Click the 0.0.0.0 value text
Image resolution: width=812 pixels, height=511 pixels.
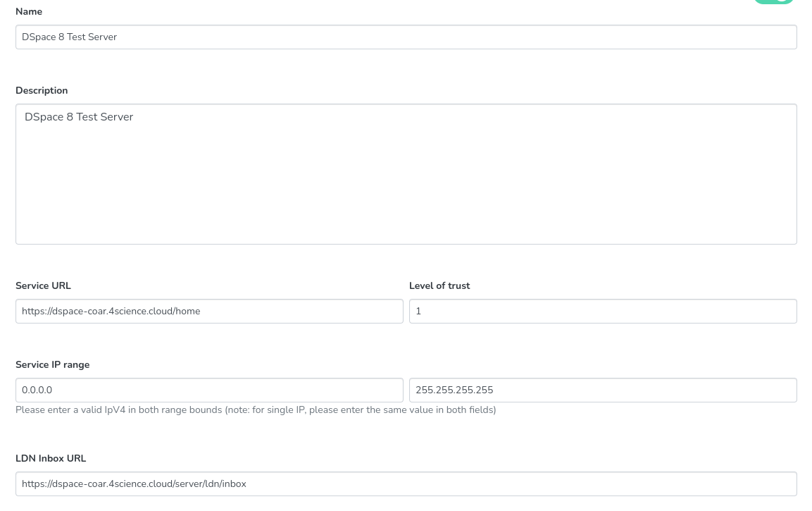click(37, 390)
